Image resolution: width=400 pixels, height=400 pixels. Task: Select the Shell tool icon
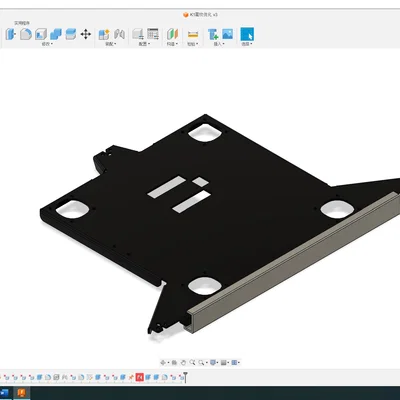point(41,34)
